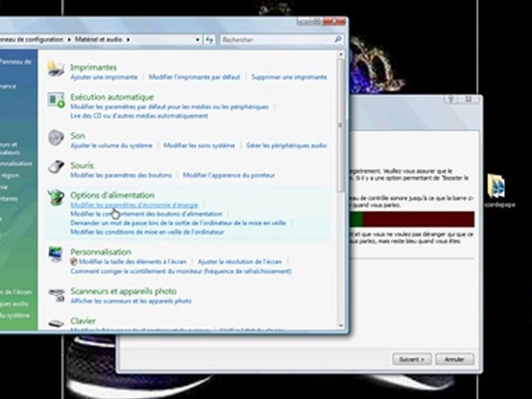Click the Exécution automatique icon

(x=56, y=100)
